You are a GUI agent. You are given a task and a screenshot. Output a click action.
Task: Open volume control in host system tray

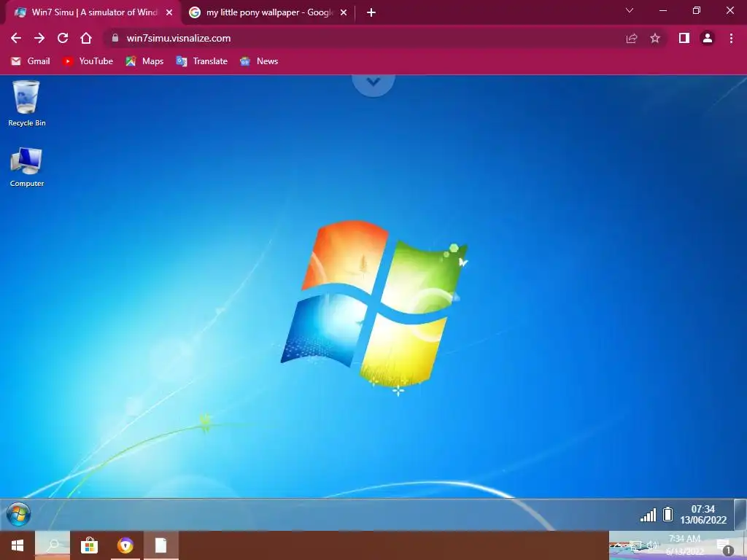click(x=652, y=545)
